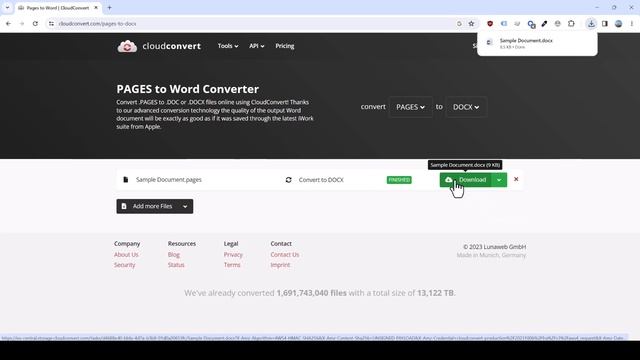640x360 pixels.
Task: Open the site info icon in address bar
Action: click(51, 24)
